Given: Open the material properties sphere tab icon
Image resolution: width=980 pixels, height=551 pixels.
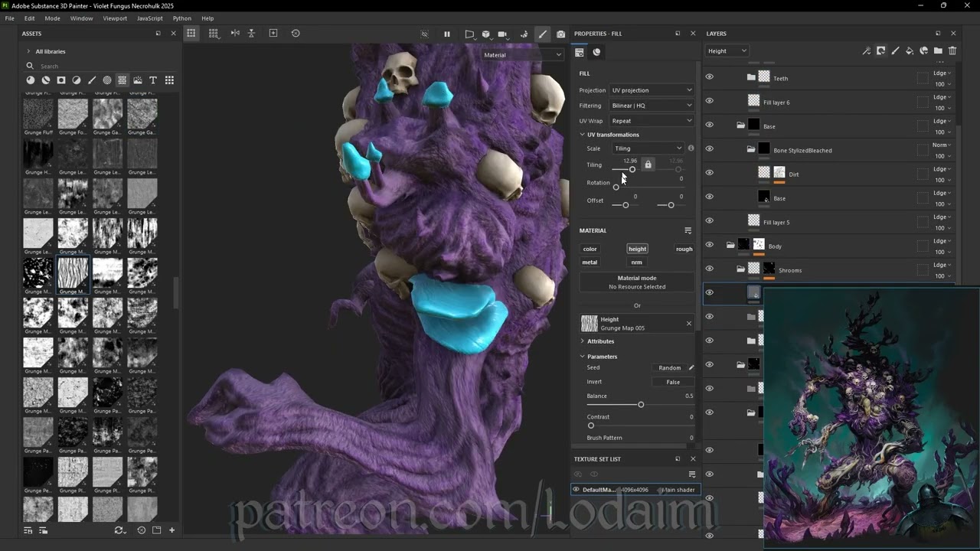Looking at the screenshot, I should tap(596, 52).
